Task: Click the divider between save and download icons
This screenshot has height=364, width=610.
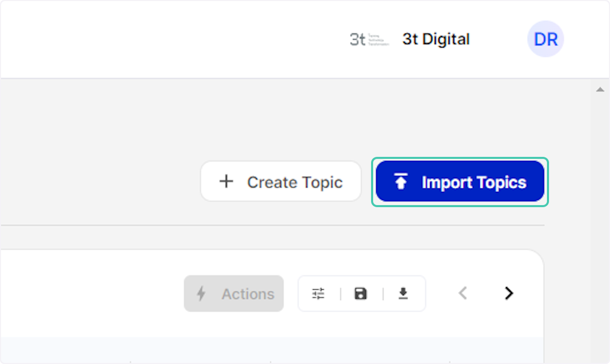Action: click(382, 293)
